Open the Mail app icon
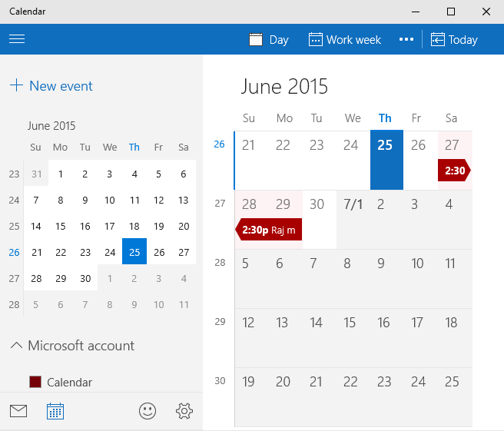504x431 pixels. (x=18, y=411)
